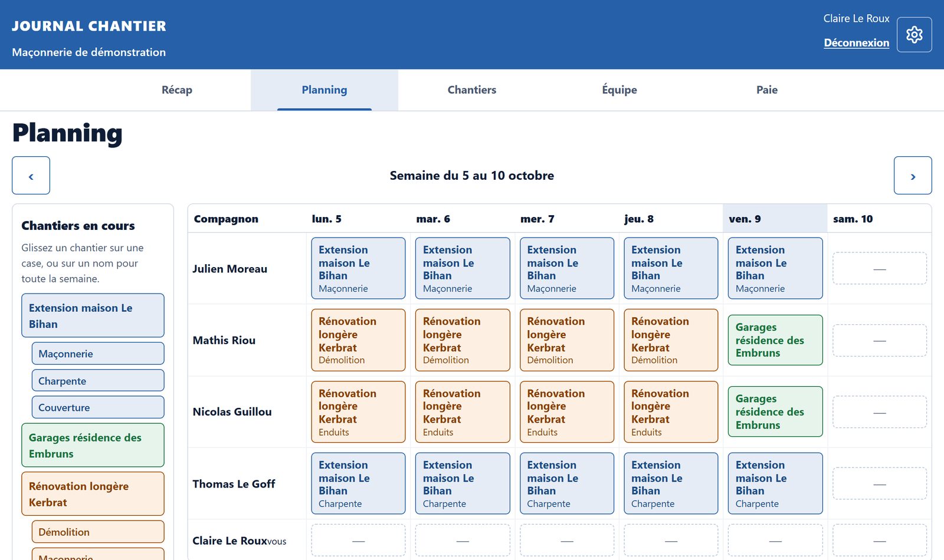Open Thomas Le Goff's Monday Charpente card
This screenshot has height=560, width=944.
[x=358, y=483]
